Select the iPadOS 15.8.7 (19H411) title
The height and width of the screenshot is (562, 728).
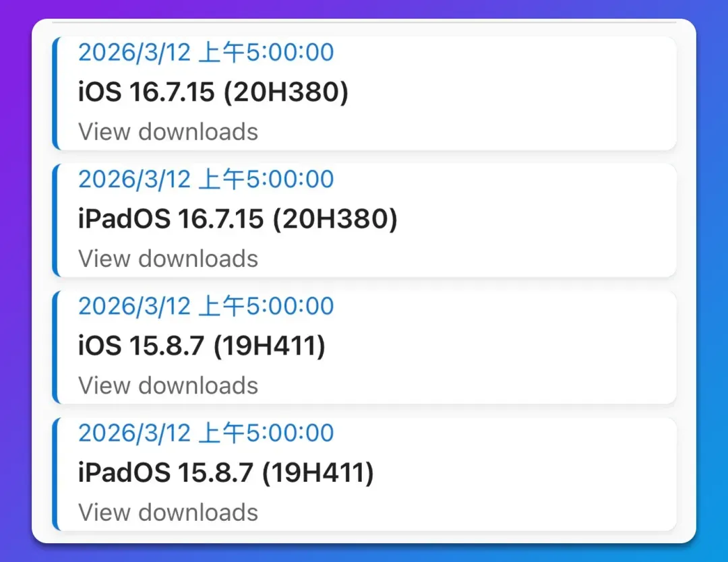coord(226,472)
